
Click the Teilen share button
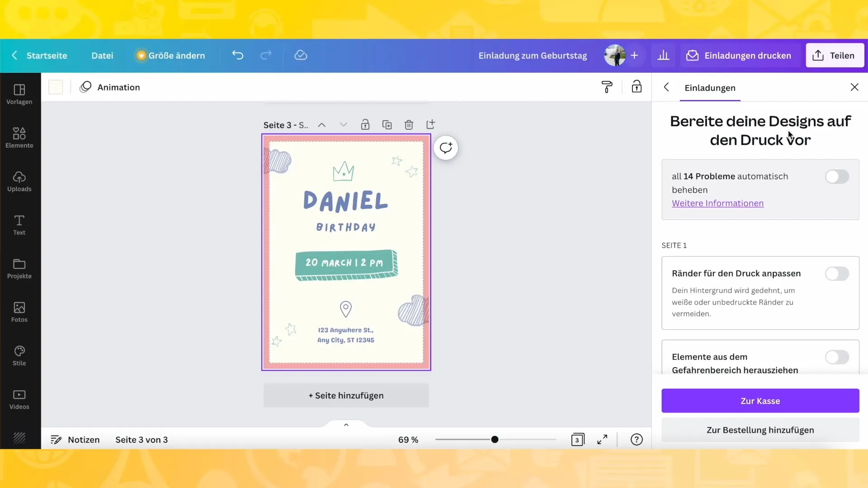(835, 55)
